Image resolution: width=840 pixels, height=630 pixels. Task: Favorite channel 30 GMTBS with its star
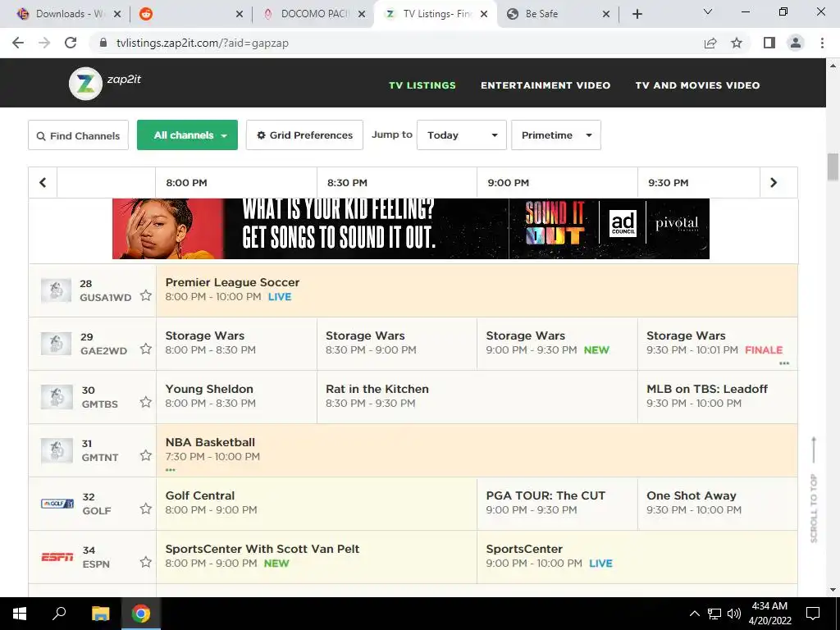pyautogui.click(x=146, y=402)
